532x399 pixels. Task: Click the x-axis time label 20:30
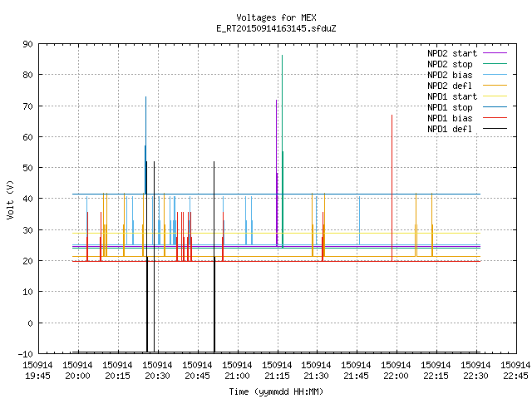157,376
